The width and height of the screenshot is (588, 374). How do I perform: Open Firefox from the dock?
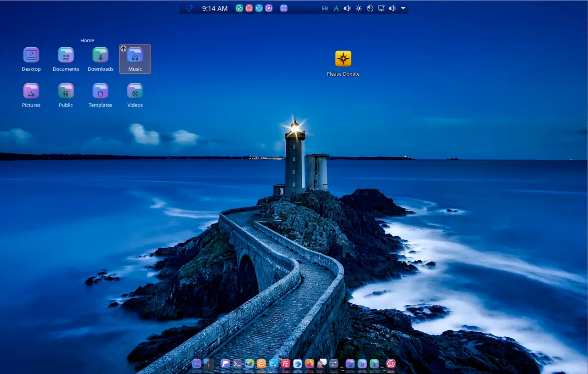point(310,364)
